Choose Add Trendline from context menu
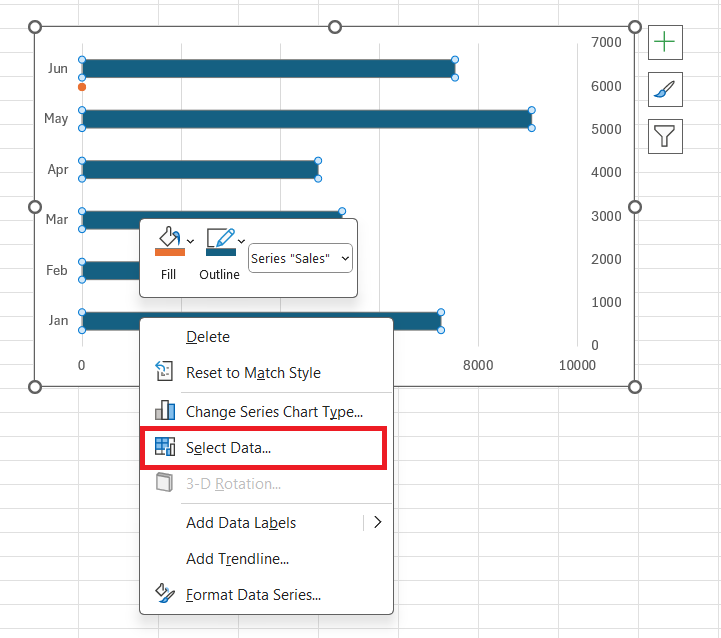The width and height of the screenshot is (721, 638). click(x=266, y=558)
